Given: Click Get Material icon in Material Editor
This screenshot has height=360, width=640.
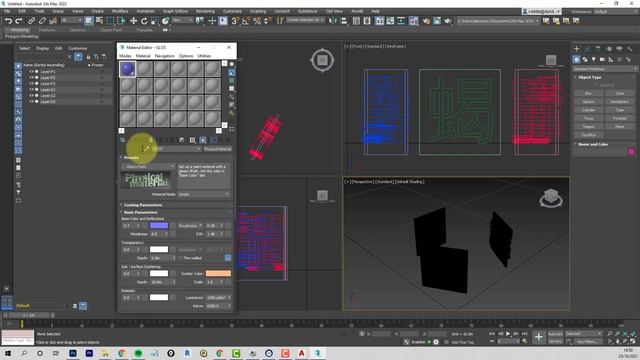Looking at the screenshot, I should pyautogui.click(x=122, y=140).
